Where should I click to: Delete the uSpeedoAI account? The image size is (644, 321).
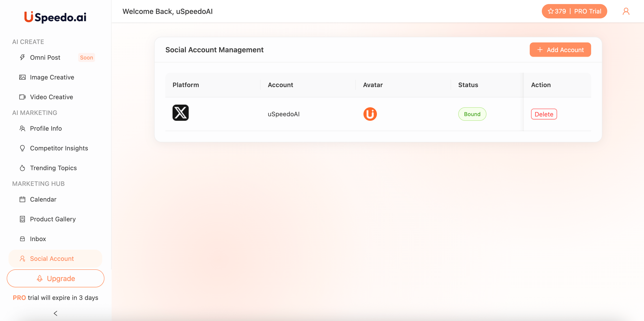coord(544,114)
